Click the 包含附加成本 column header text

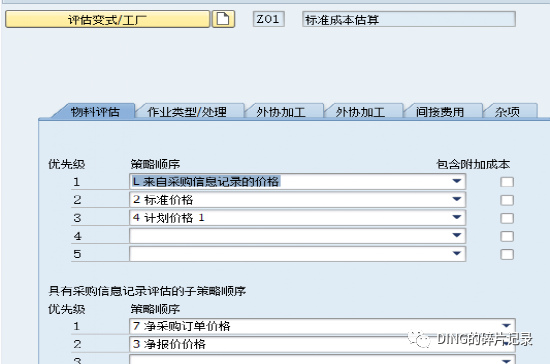tap(473, 164)
